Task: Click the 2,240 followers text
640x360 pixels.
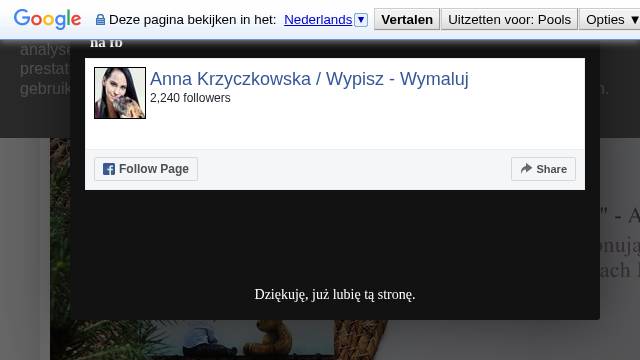Action: point(190,98)
